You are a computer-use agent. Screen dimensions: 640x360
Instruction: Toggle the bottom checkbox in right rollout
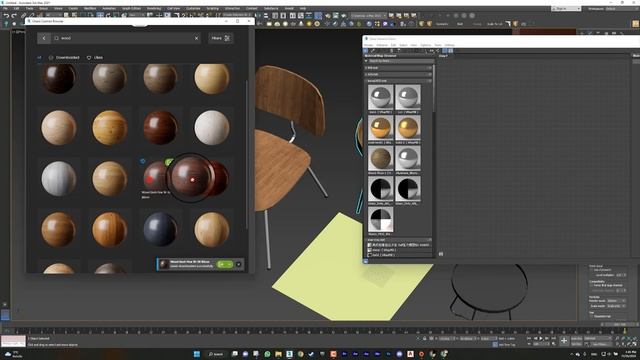(591, 316)
